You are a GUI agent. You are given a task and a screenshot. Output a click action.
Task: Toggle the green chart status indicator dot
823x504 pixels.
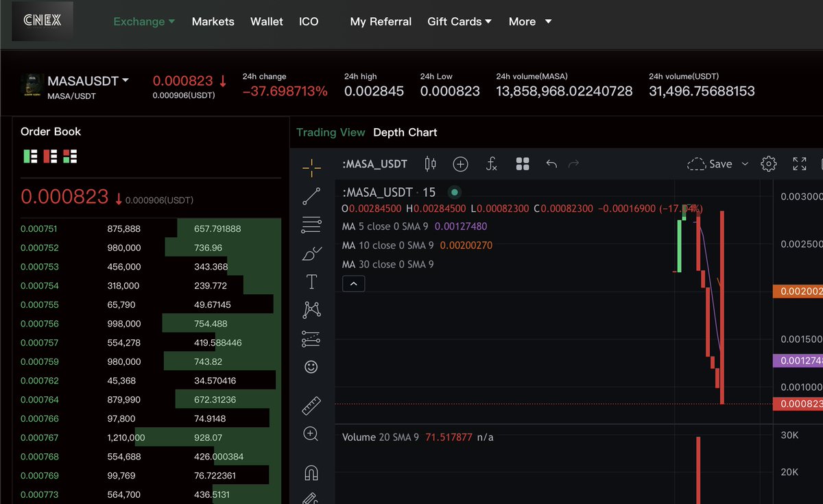click(454, 193)
